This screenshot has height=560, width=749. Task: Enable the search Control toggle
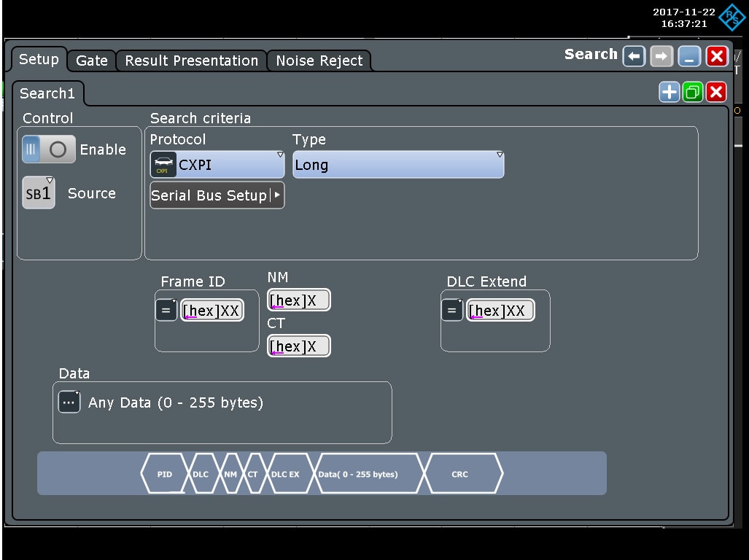[48, 149]
